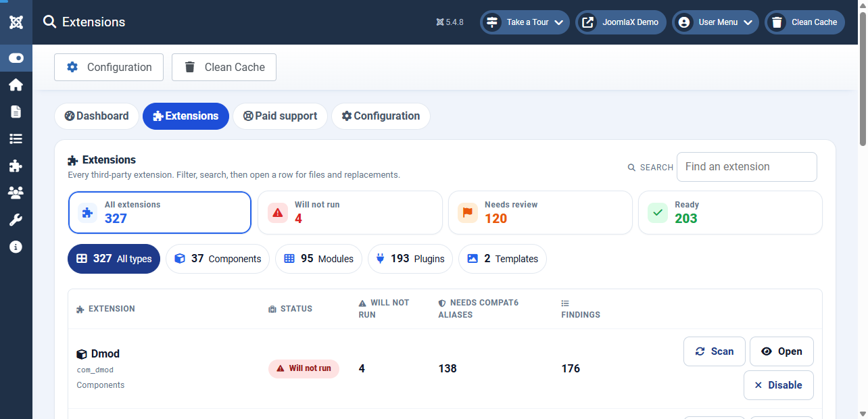This screenshot has width=868, height=419.
Task: Open the Help info icon in sidebar
Action: [x=16, y=247]
